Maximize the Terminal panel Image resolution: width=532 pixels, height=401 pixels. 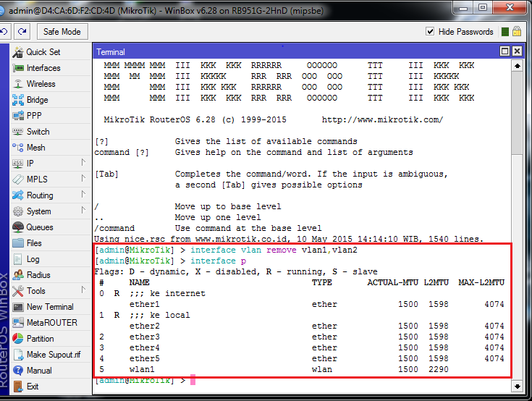coord(505,51)
